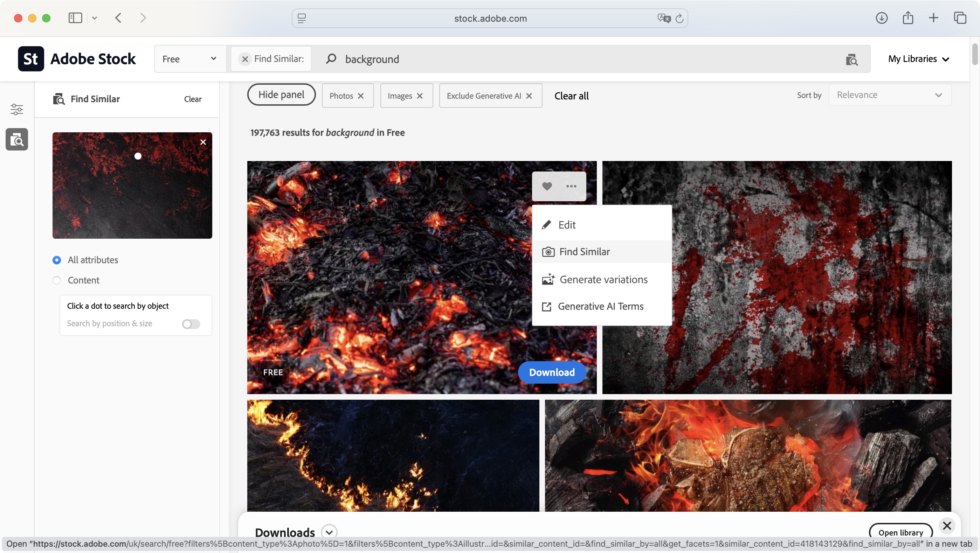Reload the page via refresh icon

[x=679, y=18]
